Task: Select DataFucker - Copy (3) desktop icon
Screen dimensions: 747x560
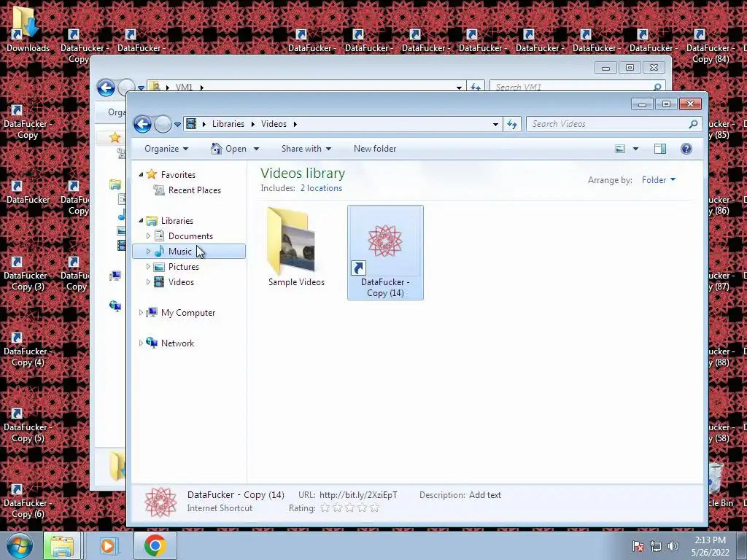Action: point(28,274)
